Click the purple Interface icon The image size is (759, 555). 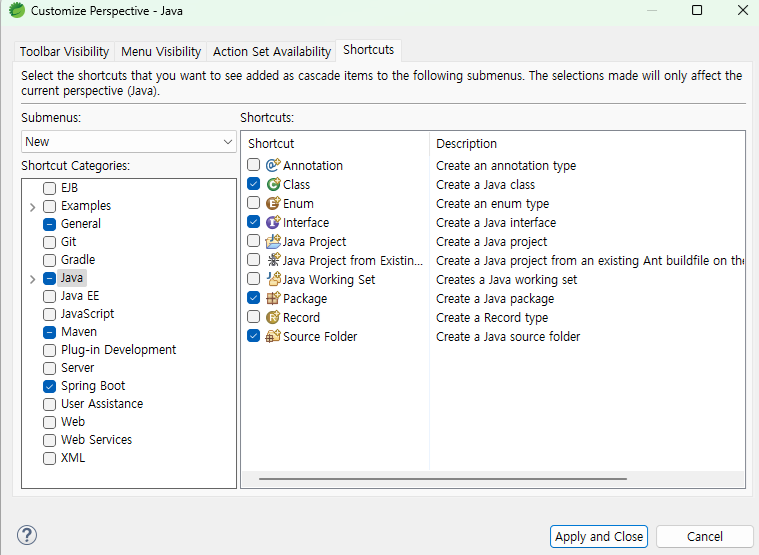(x=273, y=222)
